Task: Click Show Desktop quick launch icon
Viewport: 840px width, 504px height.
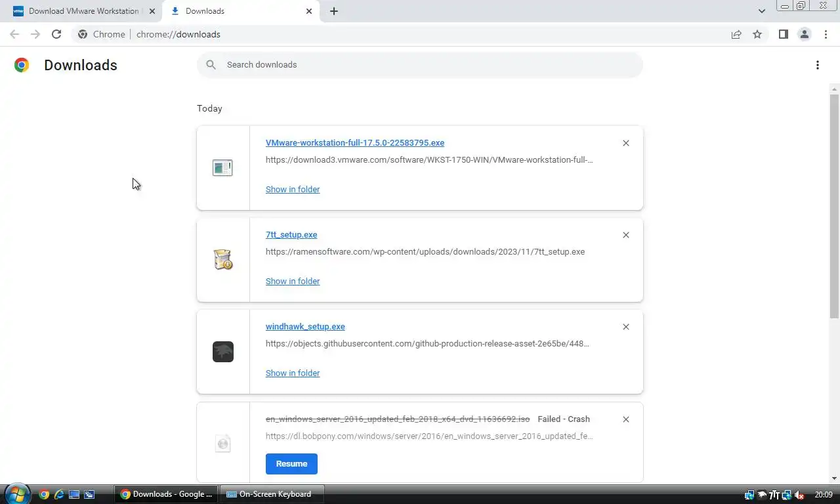Action: [x=74, y=495]
